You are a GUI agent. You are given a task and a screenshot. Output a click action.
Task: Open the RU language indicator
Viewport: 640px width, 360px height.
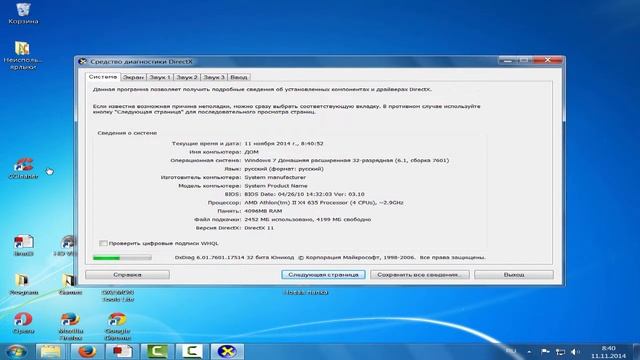(511, 351)
